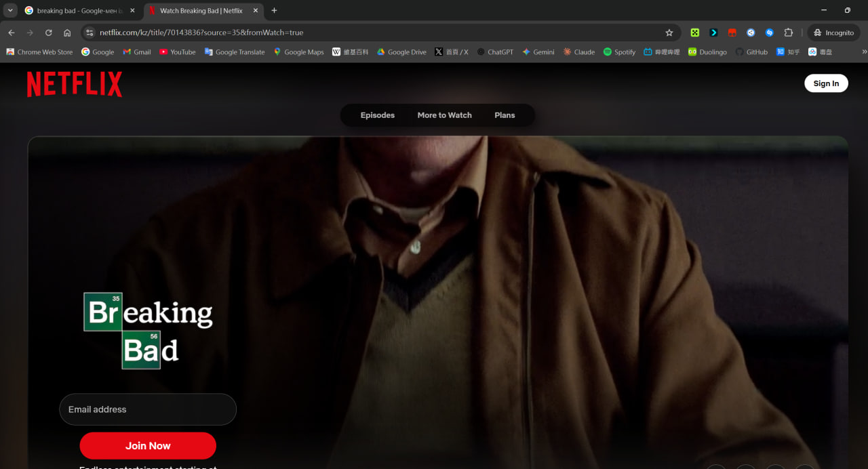868x469 pixels.
Task: Open the Extensions puzzle icon
Action: (788, 33)
